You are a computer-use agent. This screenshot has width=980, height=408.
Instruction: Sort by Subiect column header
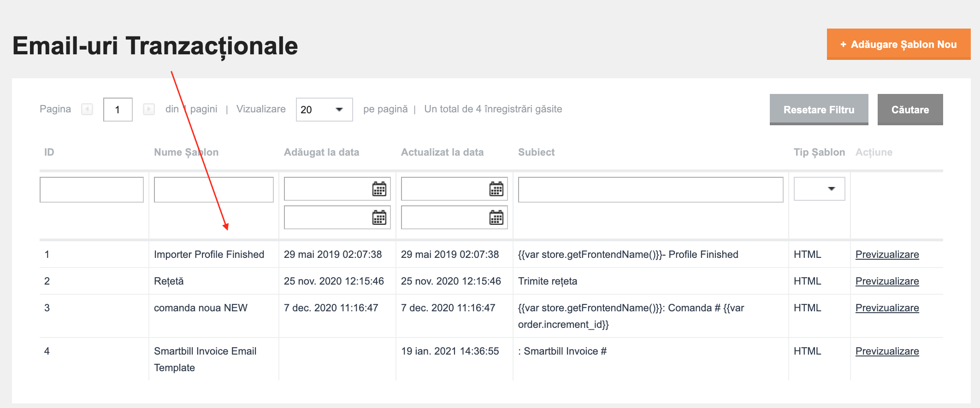pos(536,152)
